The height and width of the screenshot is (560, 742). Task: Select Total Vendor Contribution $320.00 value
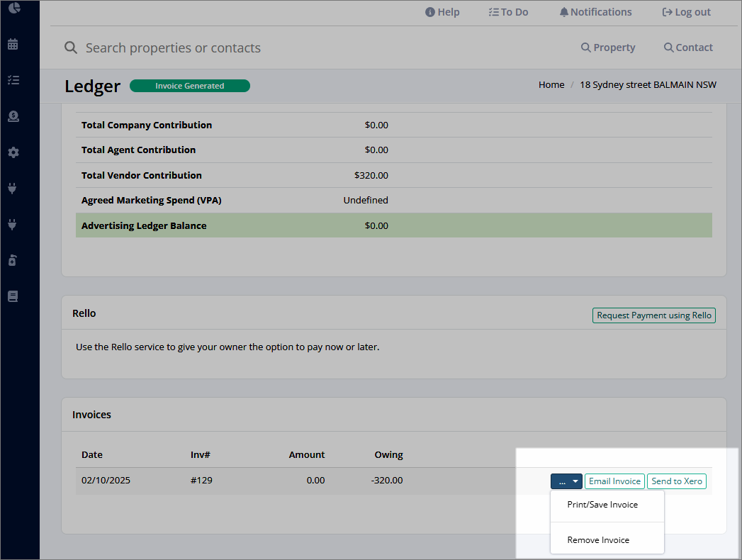click(x=371, y=176)
